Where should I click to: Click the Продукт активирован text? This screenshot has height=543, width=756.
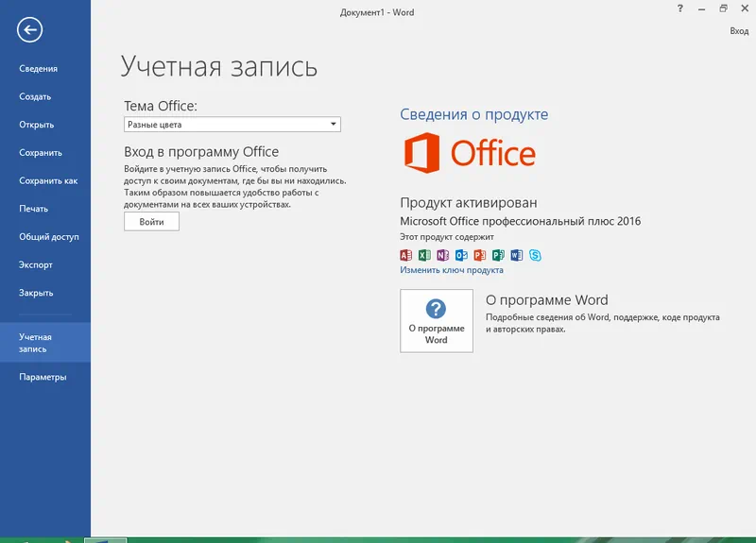[468, 202]
